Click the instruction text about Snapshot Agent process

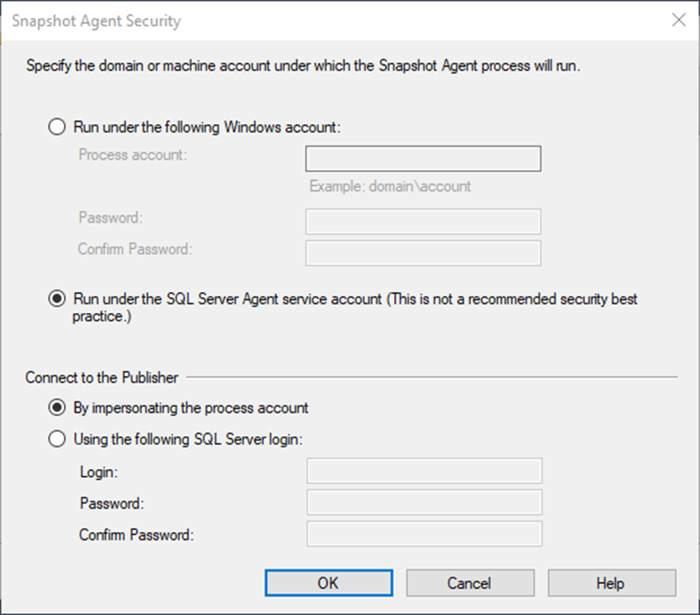coord(303,66)
